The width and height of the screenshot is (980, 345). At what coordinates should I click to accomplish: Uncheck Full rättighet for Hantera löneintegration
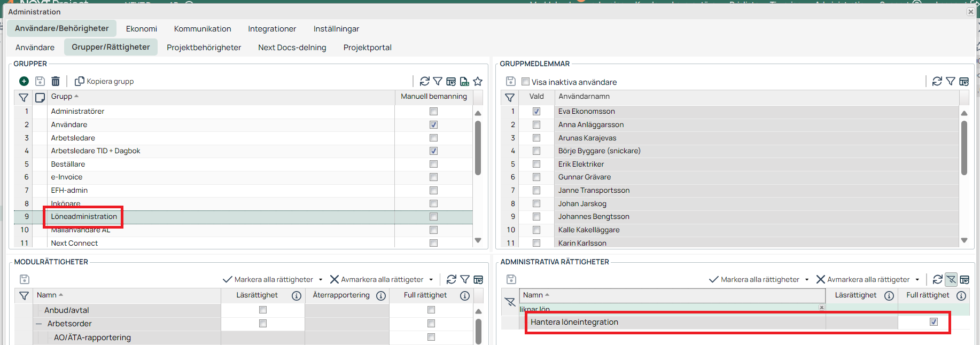[x=934, y=322]
